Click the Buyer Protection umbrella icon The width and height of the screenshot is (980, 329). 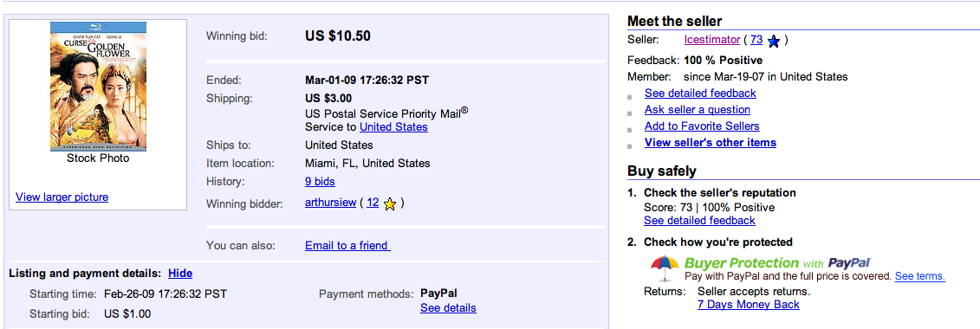tap(665, 269)
